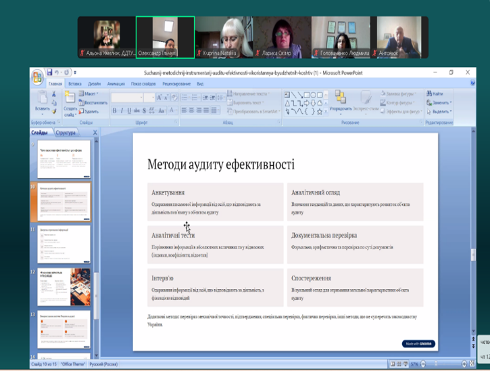Click the Office button orb
The width and height of the screenshot is (491, 372).
(38, 77)
